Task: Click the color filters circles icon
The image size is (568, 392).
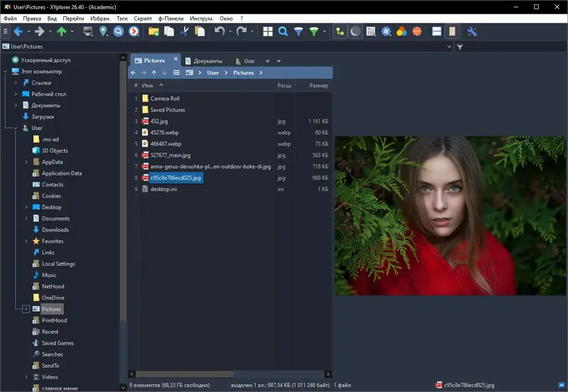Action: pyautogui.click(x=401, y=31)
